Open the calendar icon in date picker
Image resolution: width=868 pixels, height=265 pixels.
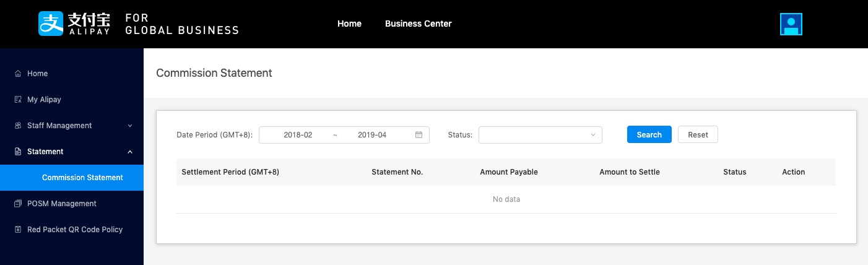[419, 135]
